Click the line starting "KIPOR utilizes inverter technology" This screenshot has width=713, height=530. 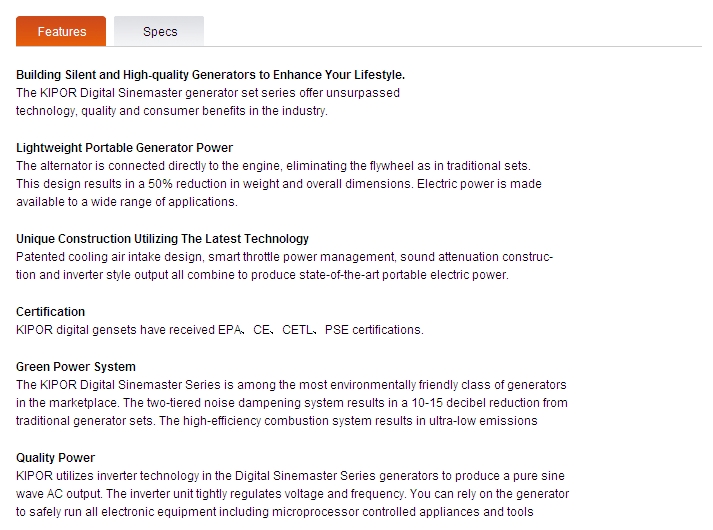(290, 476)
